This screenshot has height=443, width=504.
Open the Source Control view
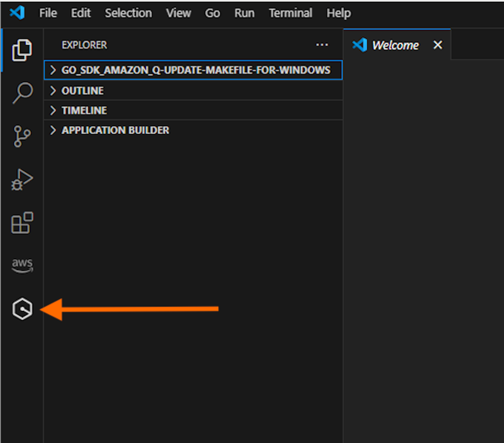tap(22, 136)
